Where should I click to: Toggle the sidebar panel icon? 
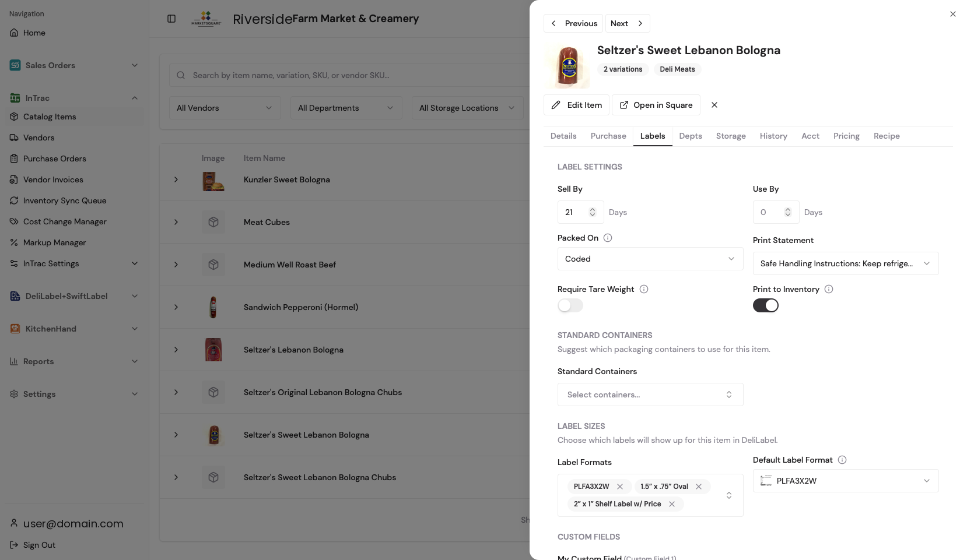171,19
